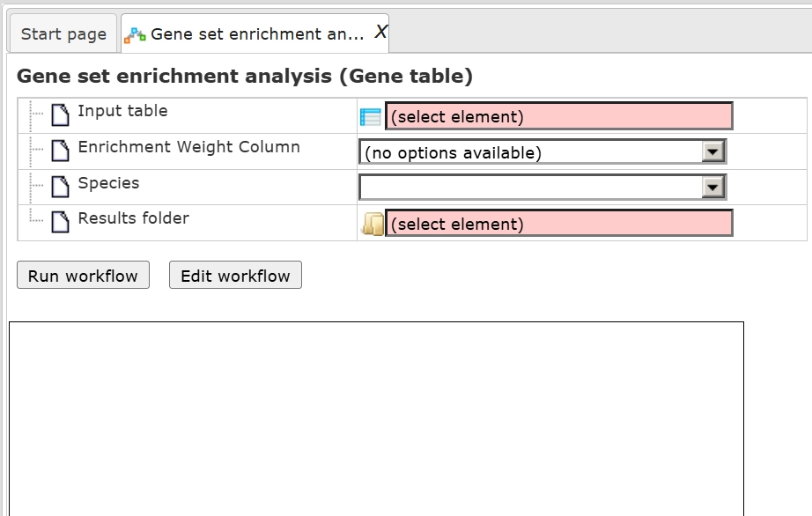Expand the Species dropdown list
Viewport: 812px width, 516px height.
[x=713, y=188]
